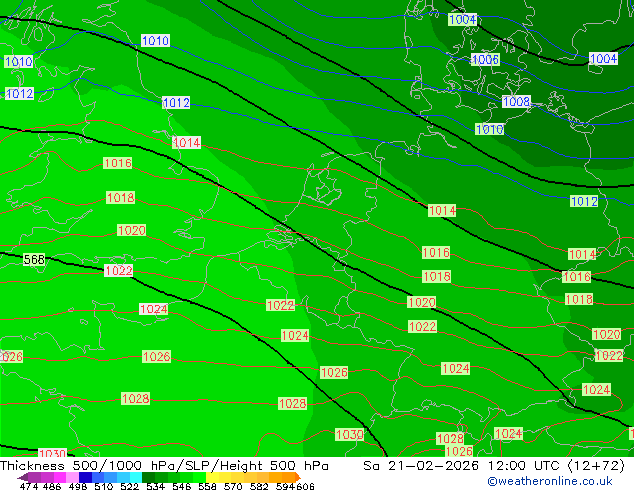Click the legend value 534
Screen dimensions: 634x490
point(155,486)
